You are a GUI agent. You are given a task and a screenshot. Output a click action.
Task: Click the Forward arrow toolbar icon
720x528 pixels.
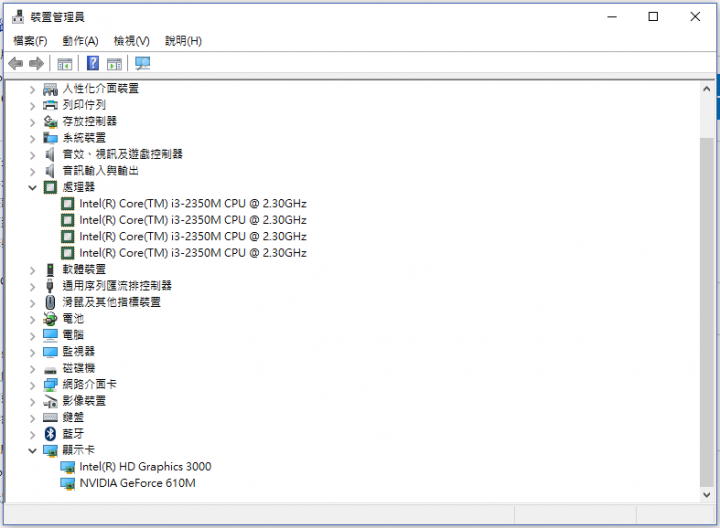(x=36, y=63)
